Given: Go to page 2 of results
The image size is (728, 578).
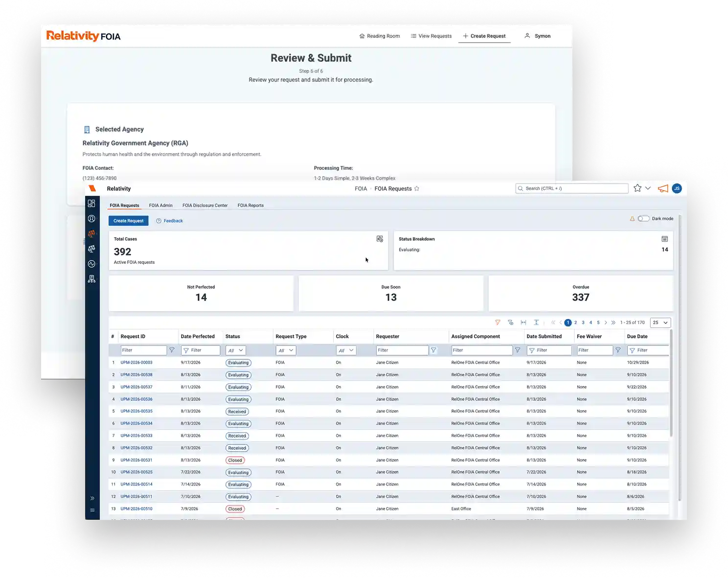Looking at the screenshot, I should (x=575, y=323).
